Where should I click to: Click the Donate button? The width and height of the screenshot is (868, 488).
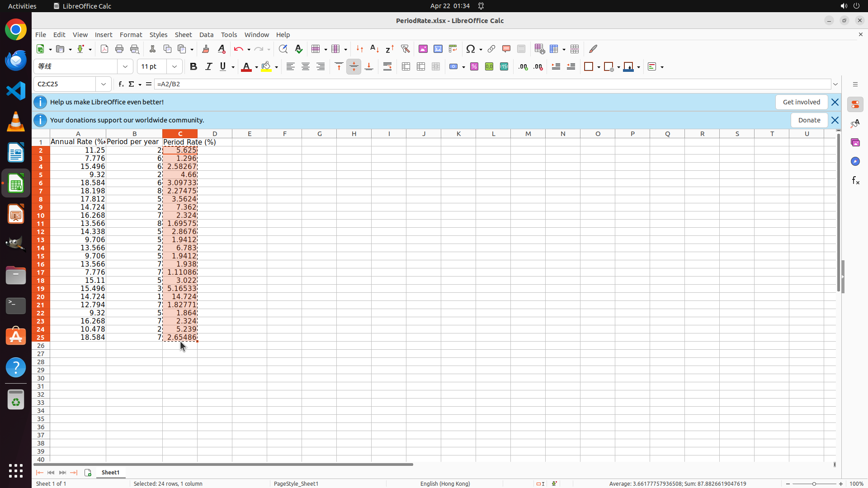809,120
